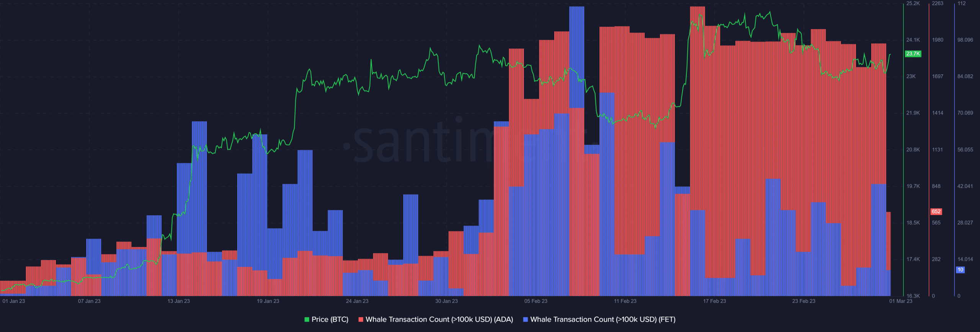
Task: Click the 11 Feb 23 date label
Action: tap(625, 301)
